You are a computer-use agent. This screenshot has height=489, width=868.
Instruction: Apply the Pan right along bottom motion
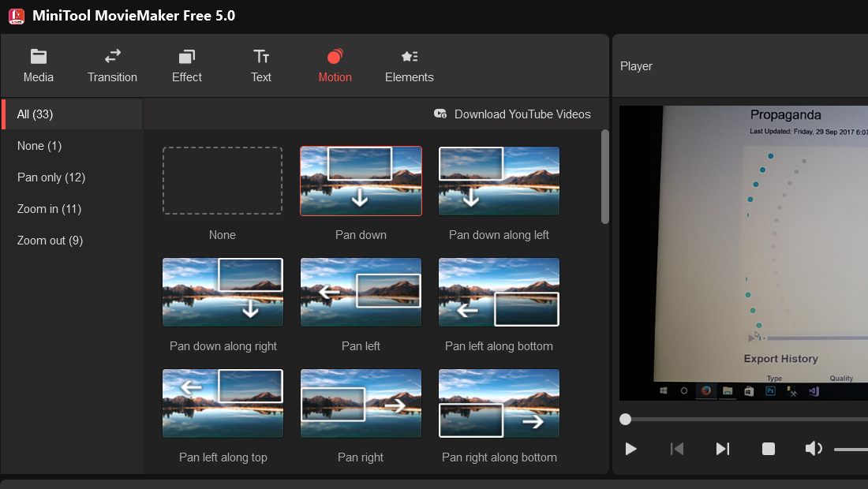point(499,403)
